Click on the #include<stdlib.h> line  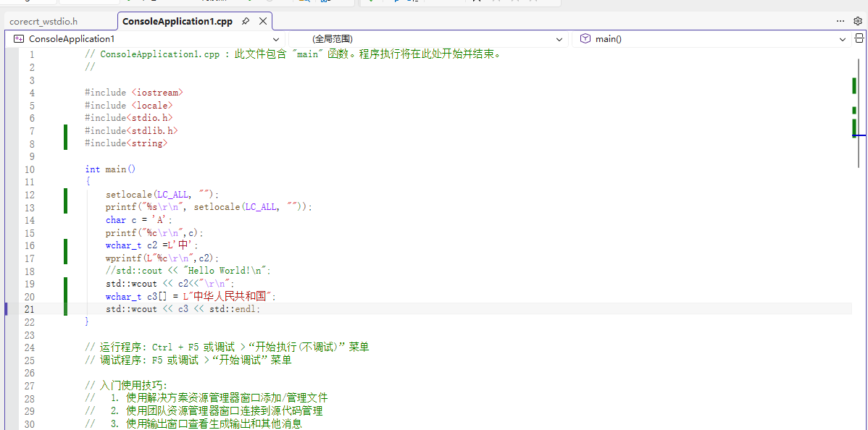[x=132, y=130]
